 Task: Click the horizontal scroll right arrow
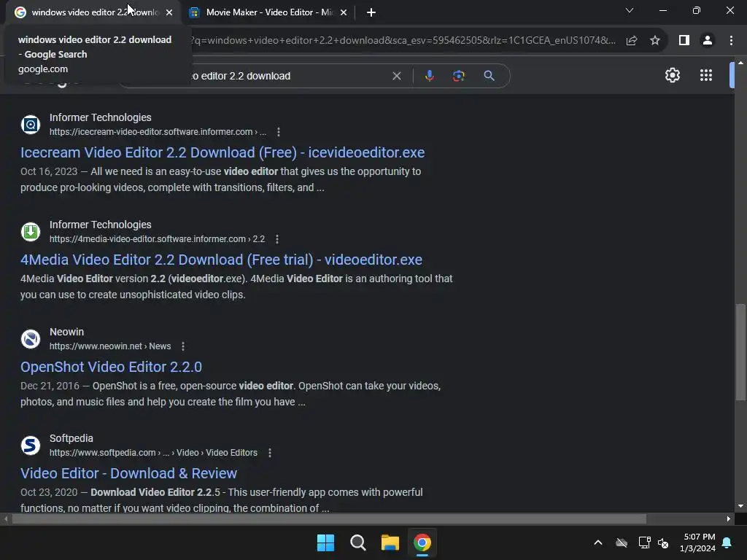point(729,519)
